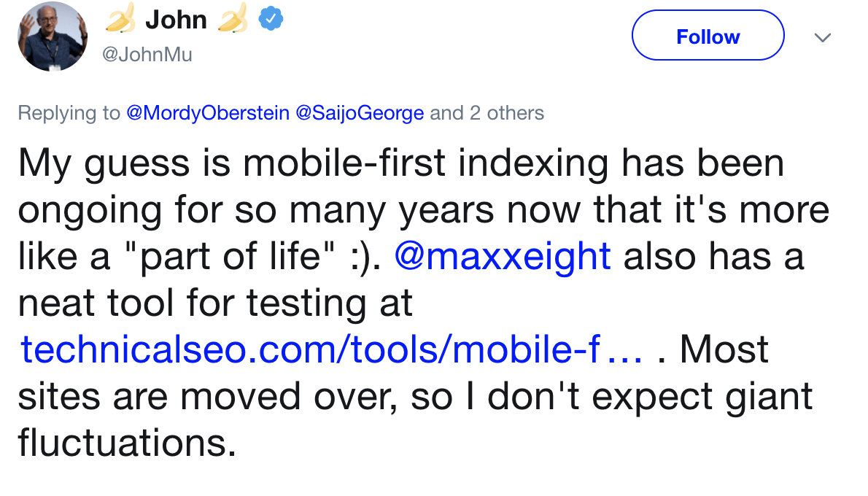Open John's profile picture
This screenshot has height=496, width=868.
click(x=52, y=36)
